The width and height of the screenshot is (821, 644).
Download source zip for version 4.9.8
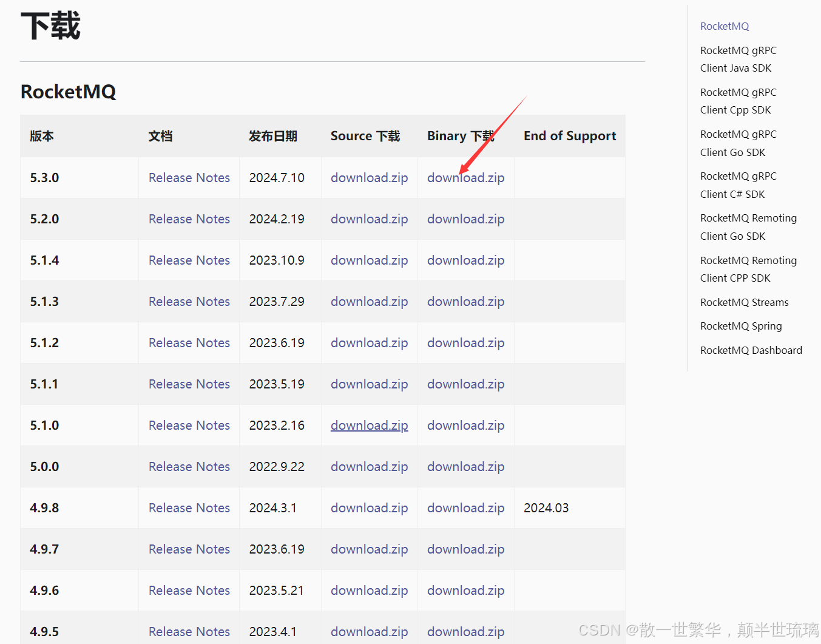pyautogui.click(x=369, y=508)
